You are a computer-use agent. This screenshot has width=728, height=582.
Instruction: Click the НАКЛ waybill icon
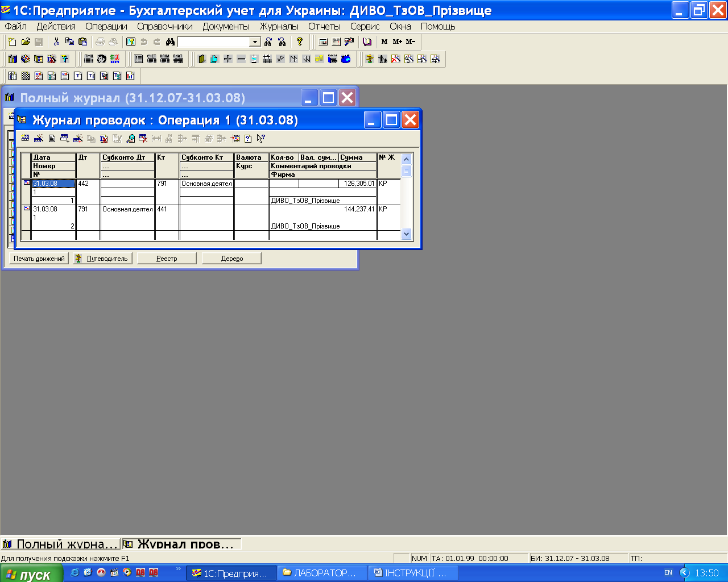pyautogui.click(x=165, y=59)
